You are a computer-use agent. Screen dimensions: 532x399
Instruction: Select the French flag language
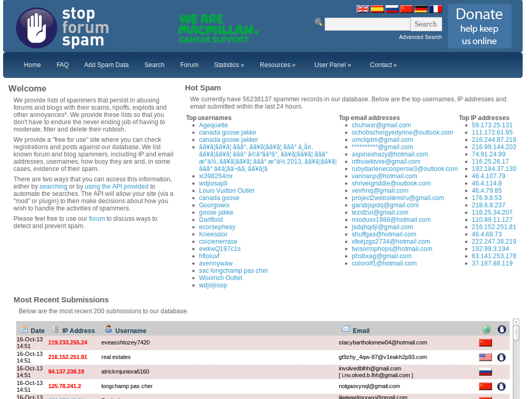[x=435, y=9]
